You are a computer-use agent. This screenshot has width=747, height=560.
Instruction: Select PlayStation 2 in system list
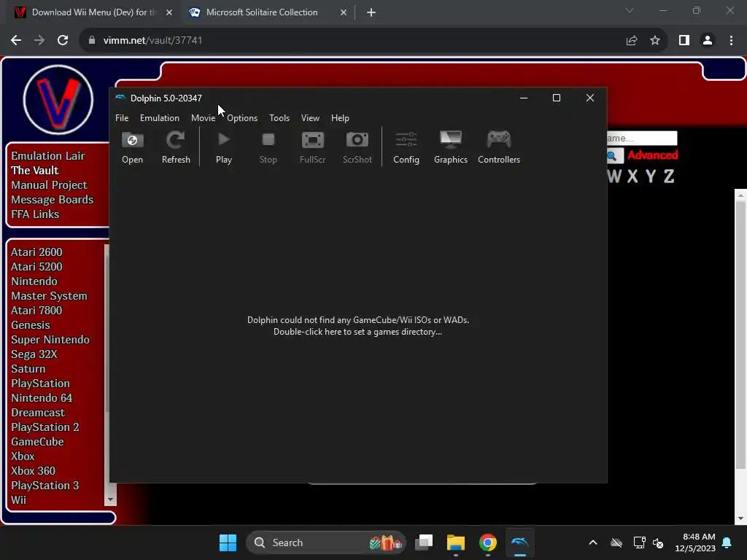44,427
